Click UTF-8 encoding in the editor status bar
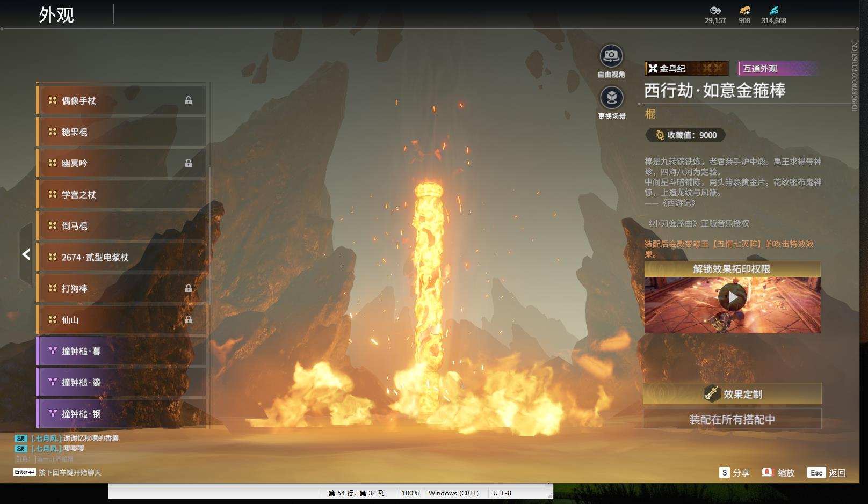This screenshot has height=504, width=868. pos(502,493)
